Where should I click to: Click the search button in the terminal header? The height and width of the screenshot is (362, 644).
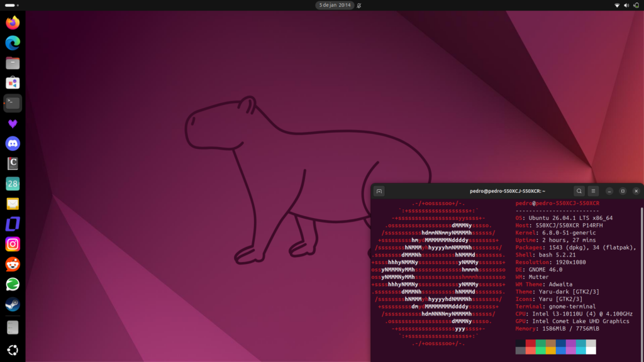579,190
